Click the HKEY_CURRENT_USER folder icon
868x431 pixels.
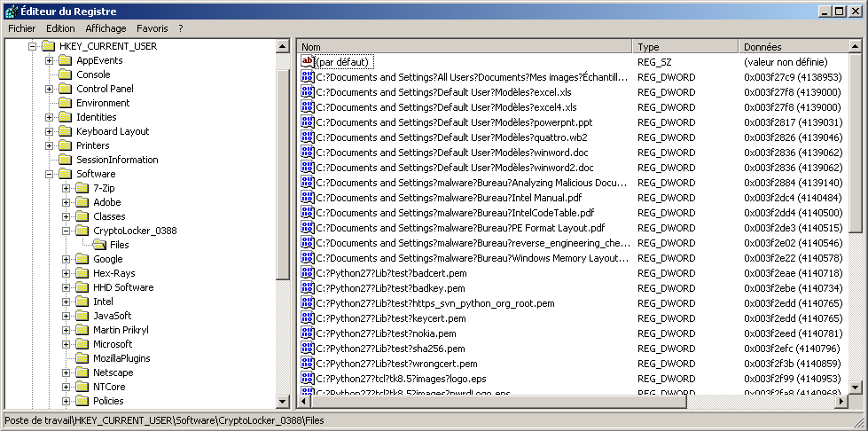[49, 46]
